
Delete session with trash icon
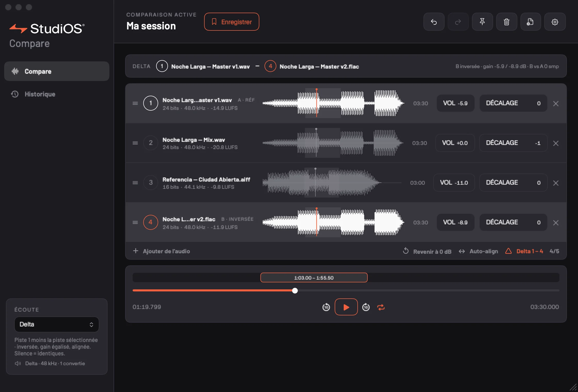click(x=507, y=22)
